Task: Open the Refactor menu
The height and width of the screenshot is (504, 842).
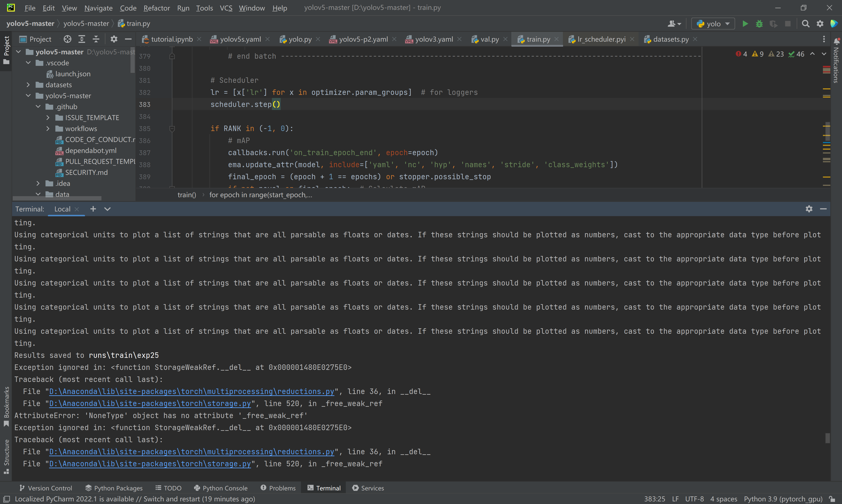Action: [x=157, y=8]
